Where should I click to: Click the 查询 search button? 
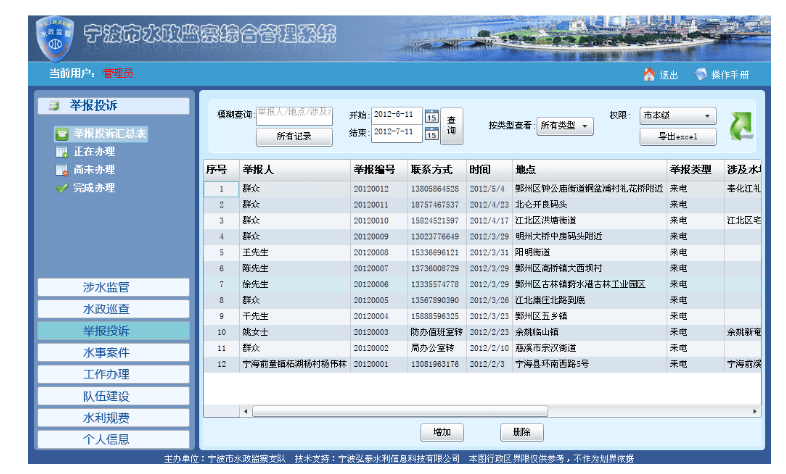(452, 124)
